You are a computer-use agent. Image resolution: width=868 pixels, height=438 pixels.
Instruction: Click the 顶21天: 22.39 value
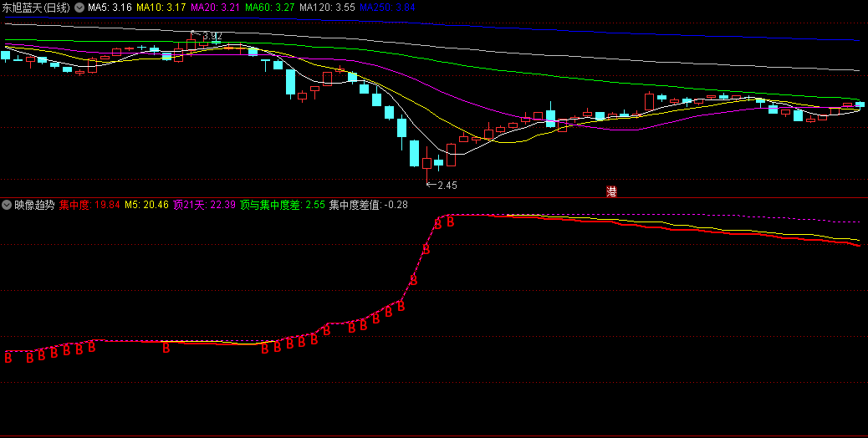[x=204, y=205]
